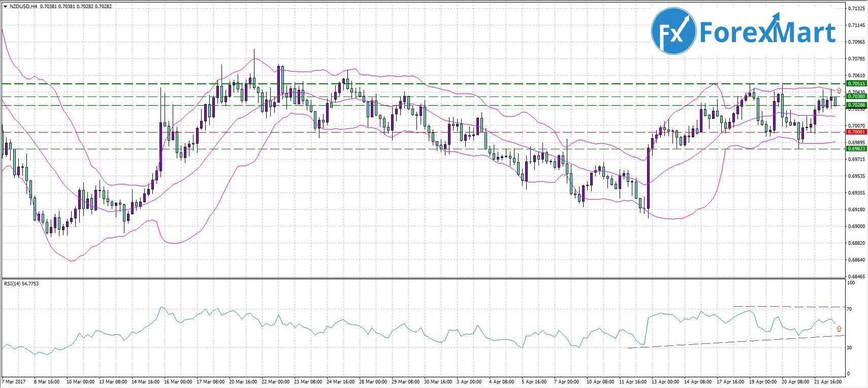Screen dimensions: 868x388
Task: Click the 7 Mar 2017 date label
Action: 14,381
